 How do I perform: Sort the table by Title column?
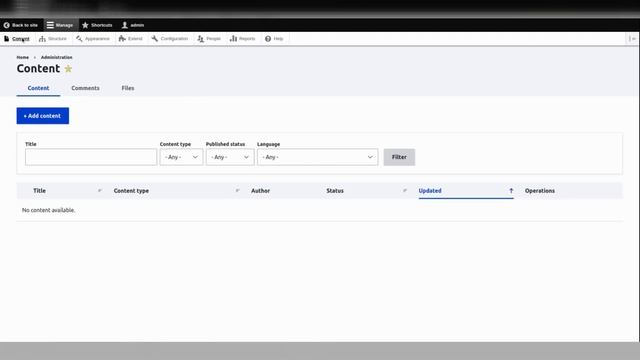click(x=40, y=191)
